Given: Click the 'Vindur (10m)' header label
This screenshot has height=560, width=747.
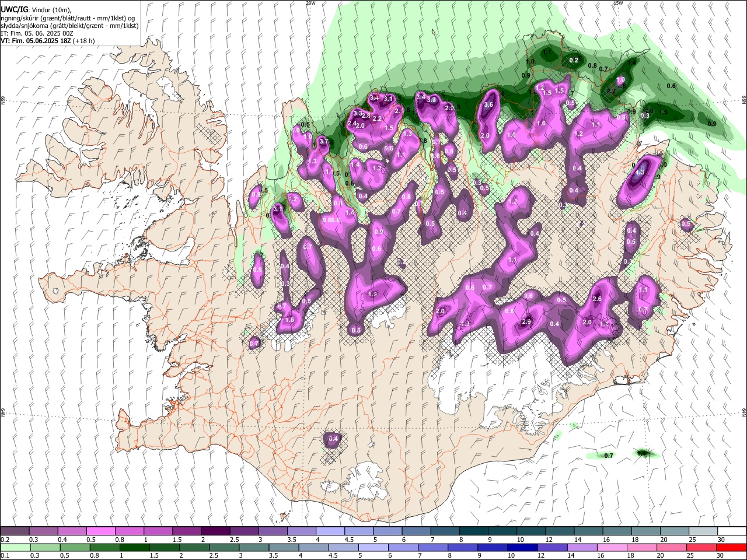Looking at the screenshot, I should click(51, 10).
